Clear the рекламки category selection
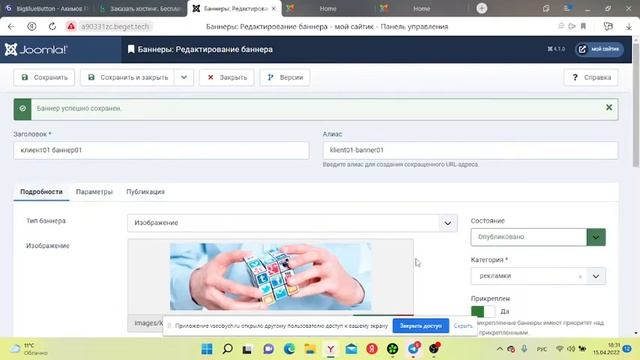Image resolution: width=640 pixels, height=360 pixels. (580, 276)
